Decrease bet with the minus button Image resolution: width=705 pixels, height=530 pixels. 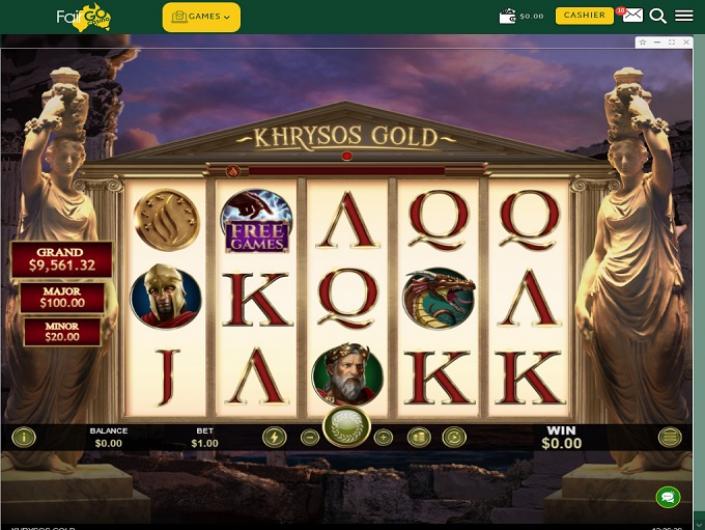[310, 437]
